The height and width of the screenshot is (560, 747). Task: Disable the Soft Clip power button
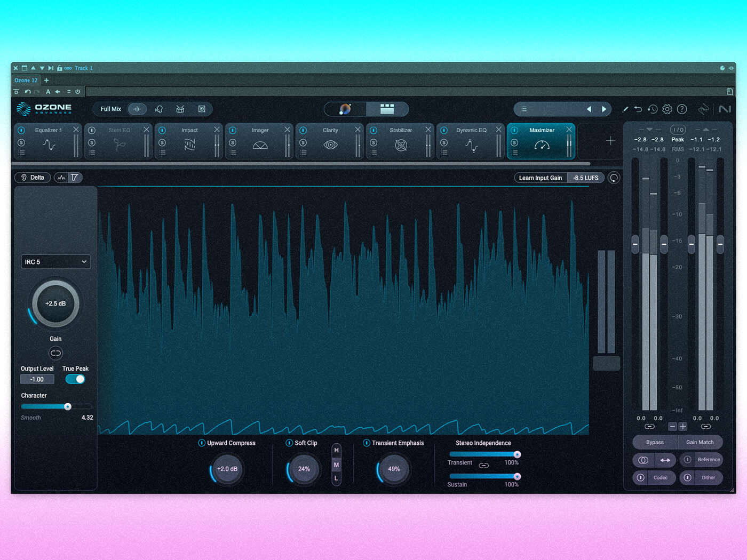click(289, 443)
